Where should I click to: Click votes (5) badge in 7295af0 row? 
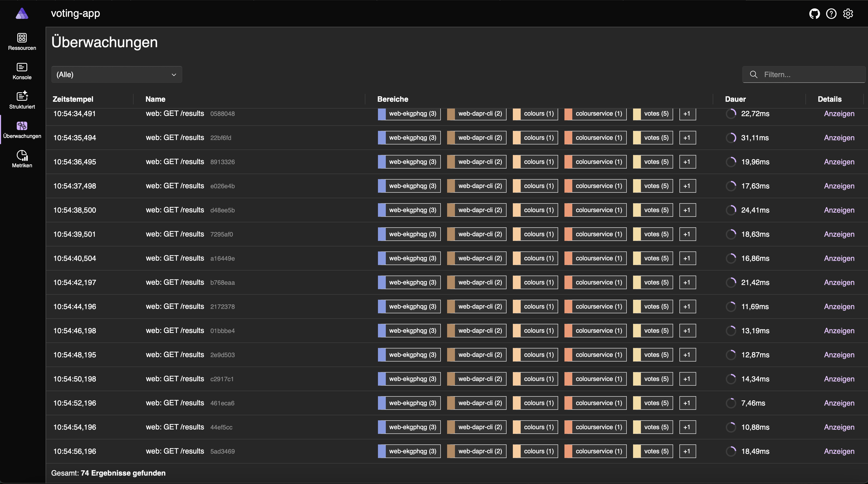pyautogui.click(x=653, y=234)
